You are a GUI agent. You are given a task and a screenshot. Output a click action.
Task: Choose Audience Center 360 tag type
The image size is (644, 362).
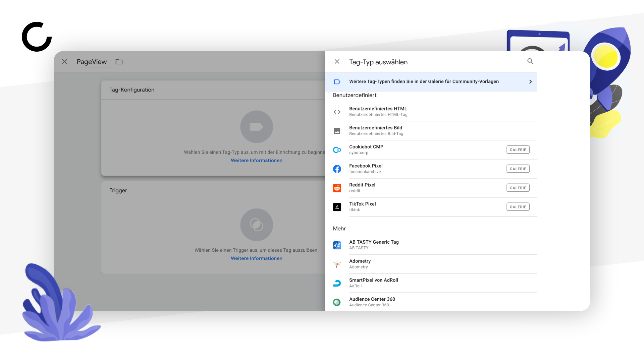point(435,302)
